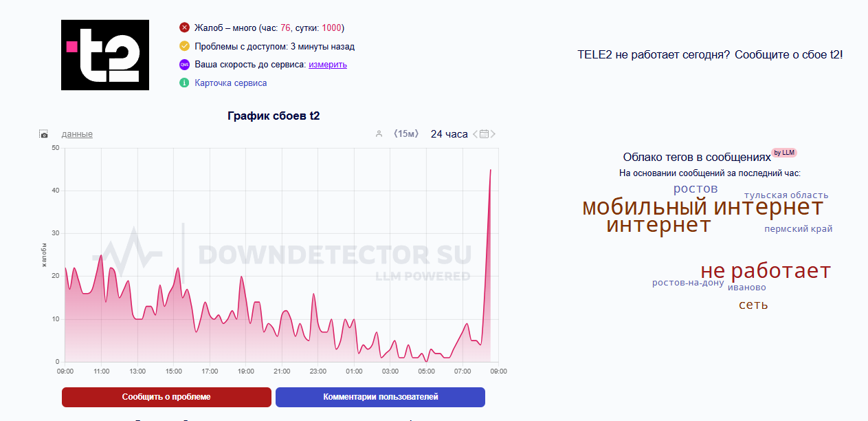Go to next period with right chevron
This screenshot has width=868, height=421.
pyautogui.click(x=493, y=134)
